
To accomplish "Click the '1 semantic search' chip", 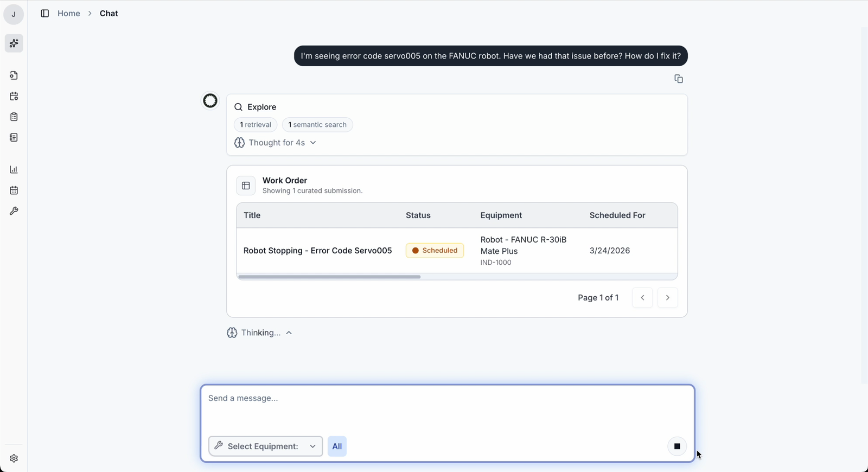I will point(317,125).
